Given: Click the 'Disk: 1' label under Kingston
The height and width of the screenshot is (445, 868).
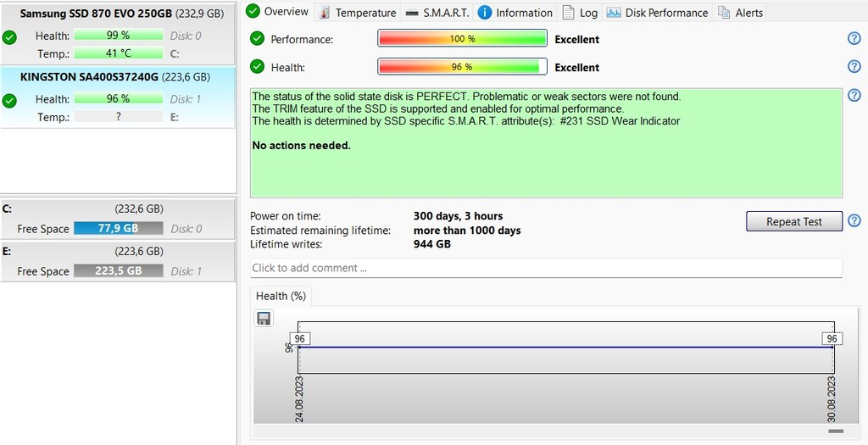Looking at the screenshot, I should tap(186, 99).
